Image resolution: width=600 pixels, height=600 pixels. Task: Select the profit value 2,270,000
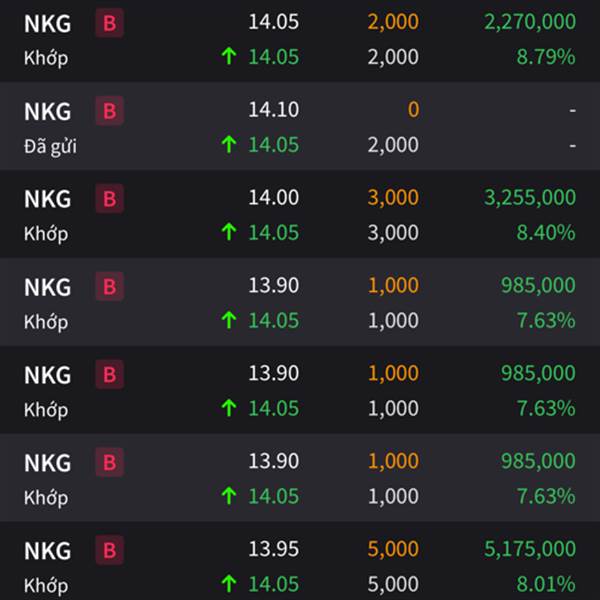pos(530,21)
